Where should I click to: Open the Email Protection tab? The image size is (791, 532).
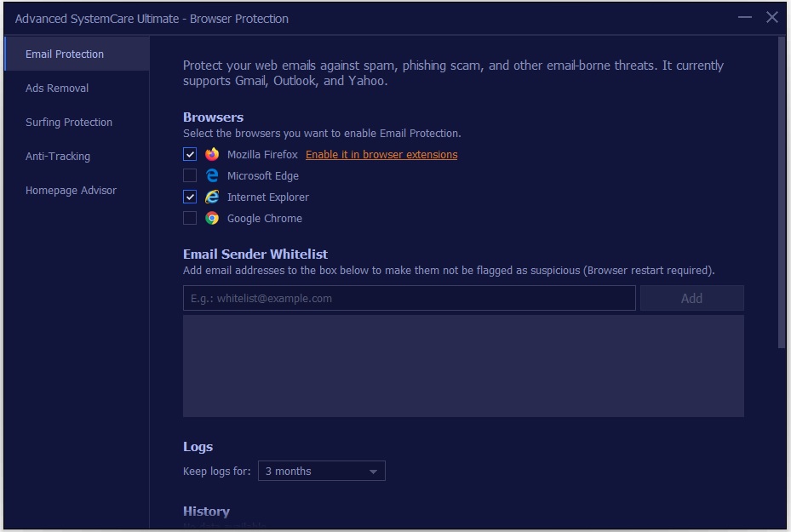tap(77, 54)
